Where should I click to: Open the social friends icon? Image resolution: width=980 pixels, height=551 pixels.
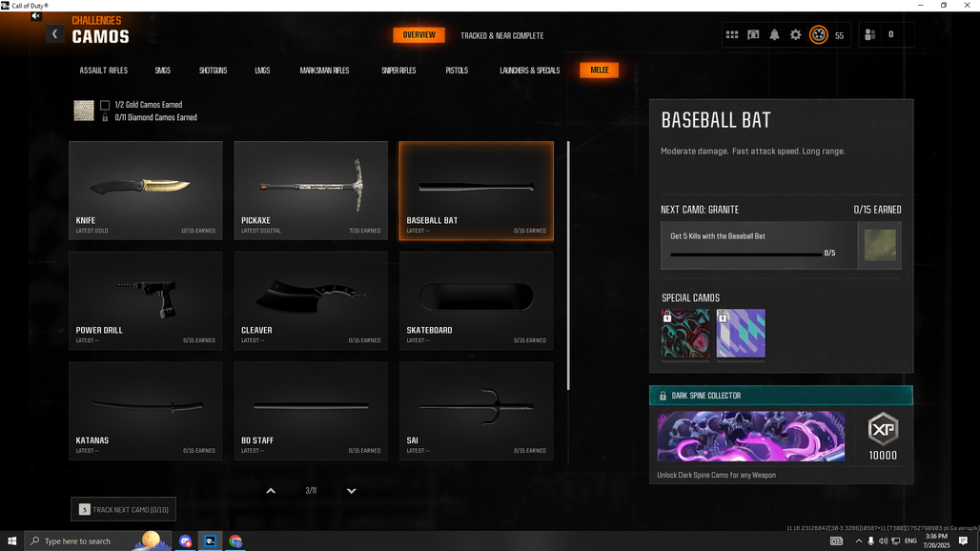(x=869, y=35)
